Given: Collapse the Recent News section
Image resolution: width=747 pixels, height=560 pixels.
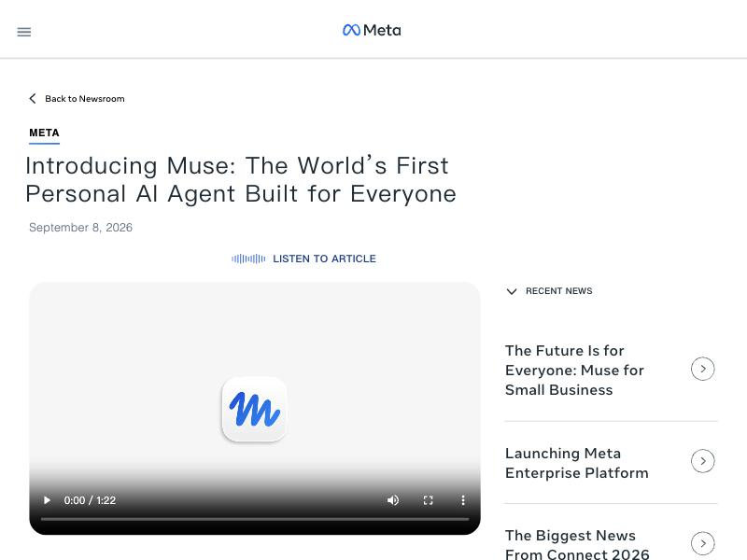Looking at the screenshot, I should [512, 291].
